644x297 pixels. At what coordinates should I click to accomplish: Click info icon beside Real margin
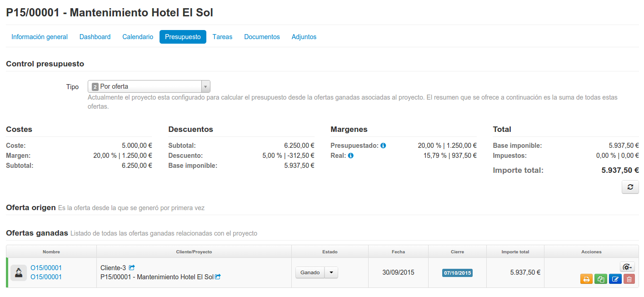(351, 156)
